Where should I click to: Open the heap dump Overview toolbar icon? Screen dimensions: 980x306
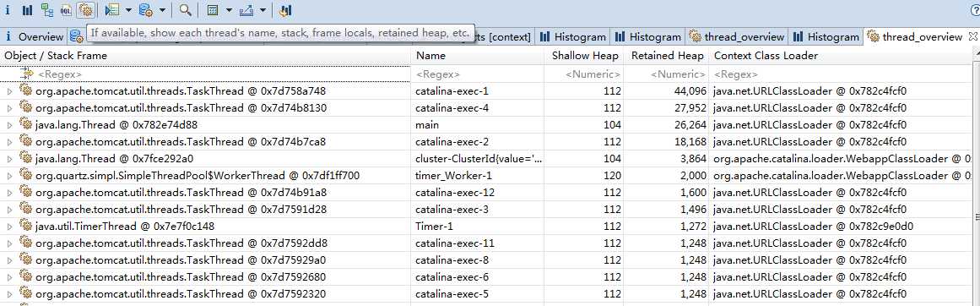pos(8,10)
